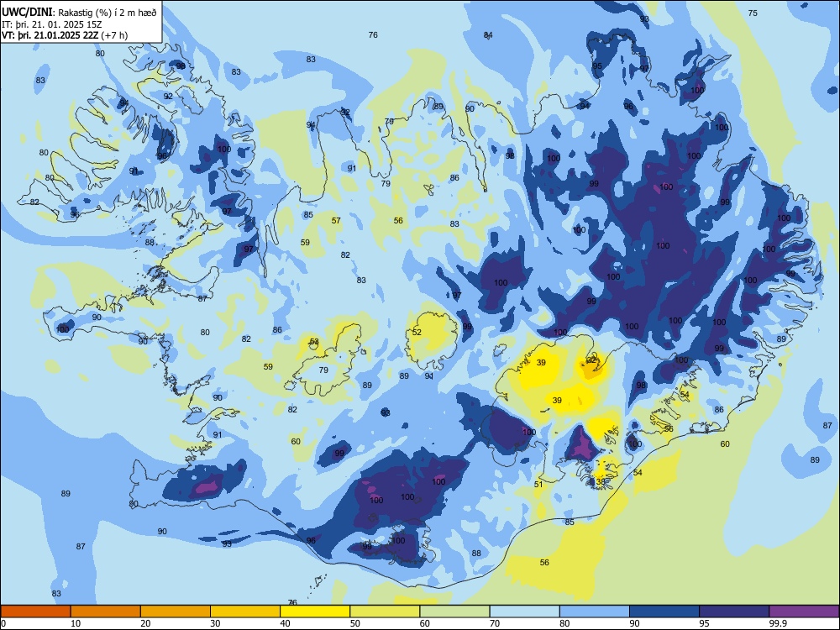The width and height of the screenshot is (840, 630).
Task: Click the legend tick label "30"
Action: 215,623
